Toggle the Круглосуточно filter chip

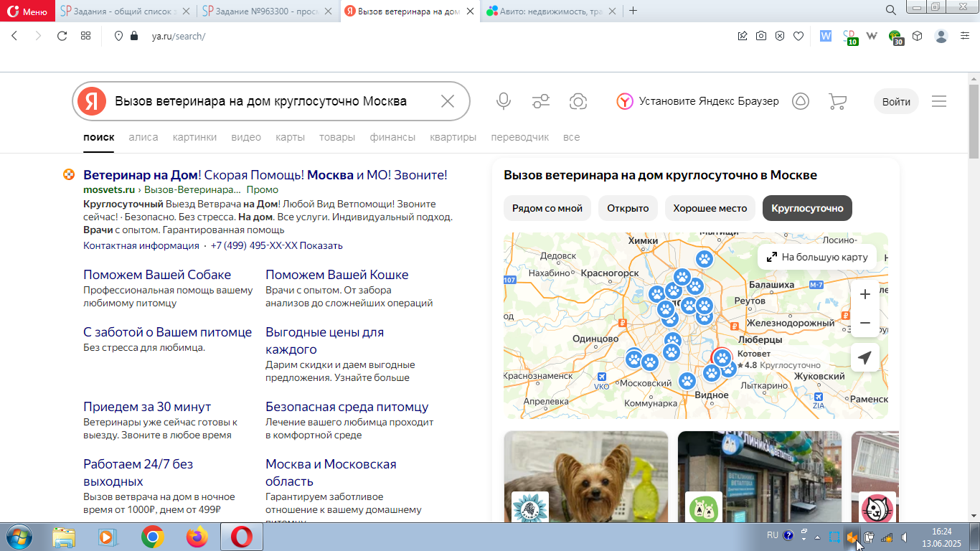tap(807, 208)
